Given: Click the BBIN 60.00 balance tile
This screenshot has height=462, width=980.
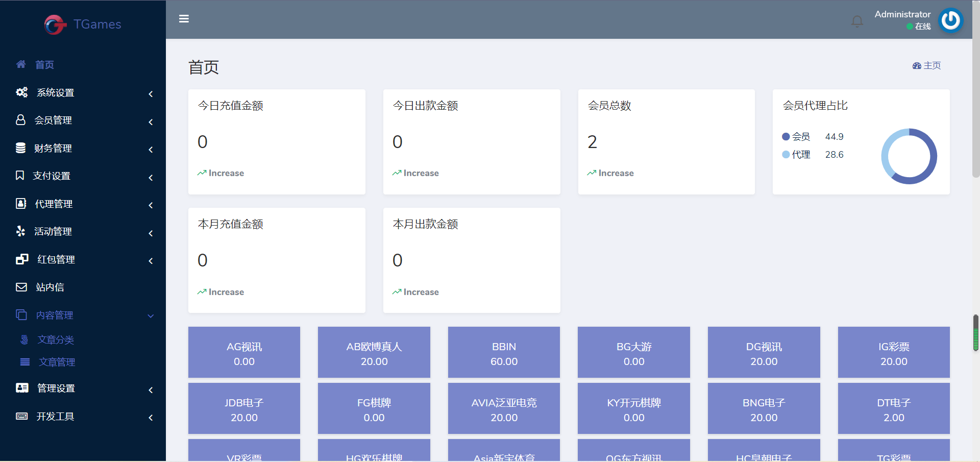Looking at the screenshot, I should [504, 352].
